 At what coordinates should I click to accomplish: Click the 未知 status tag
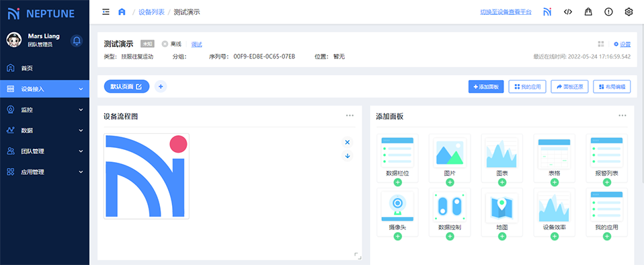pyautogui.click(x=147, y=44)
